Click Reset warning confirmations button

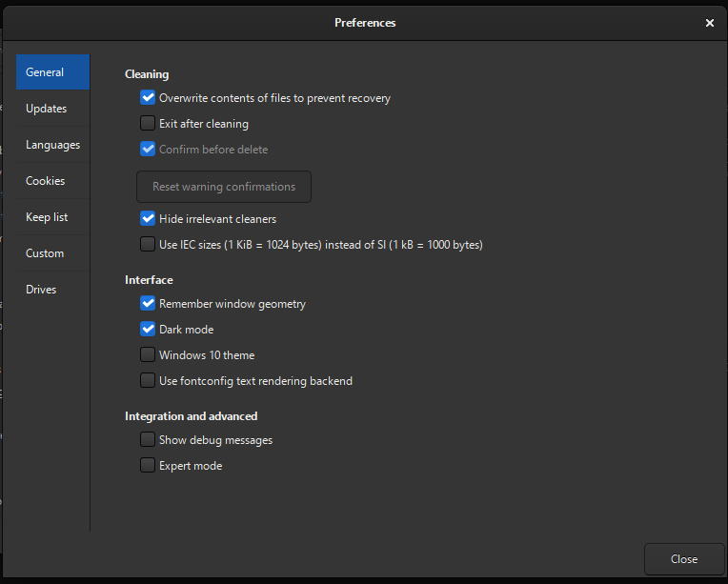click(224, 187)
